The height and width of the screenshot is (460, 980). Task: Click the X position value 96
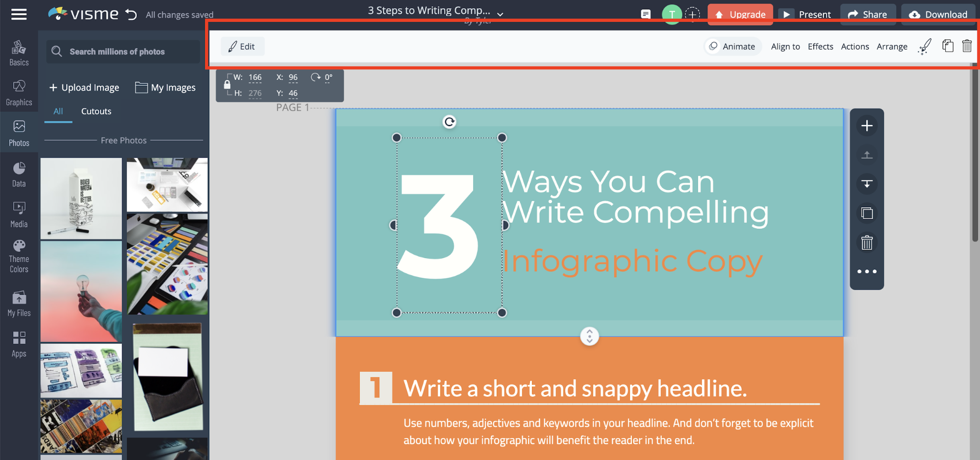pos(293,77)
